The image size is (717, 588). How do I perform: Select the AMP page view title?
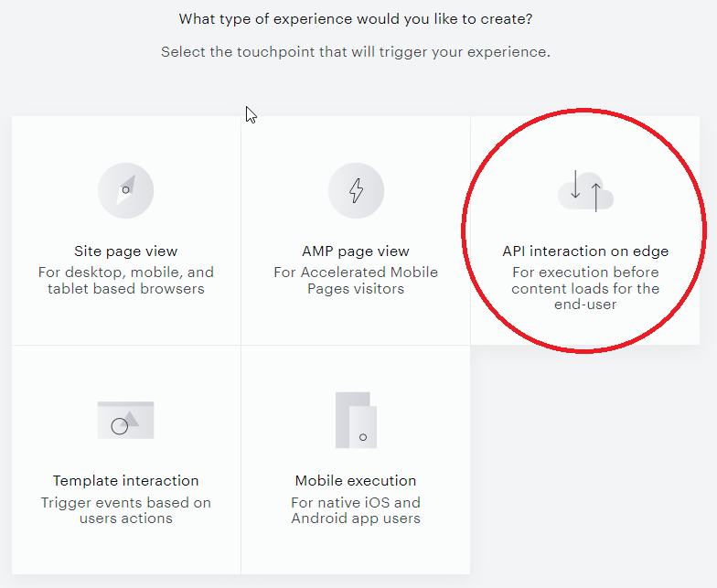coord(356,251)
